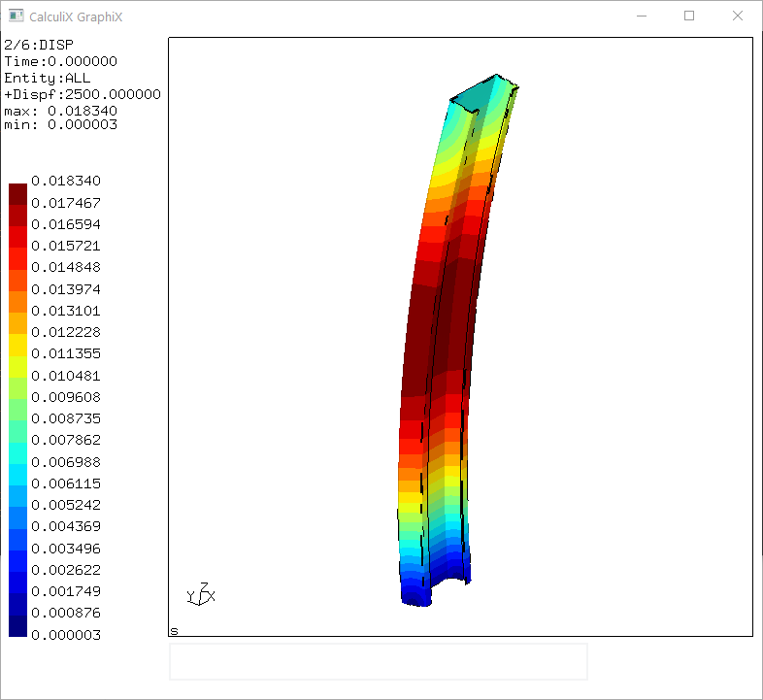Click the legend value 0.009608
763x700 pixels.
pos(66,397)
